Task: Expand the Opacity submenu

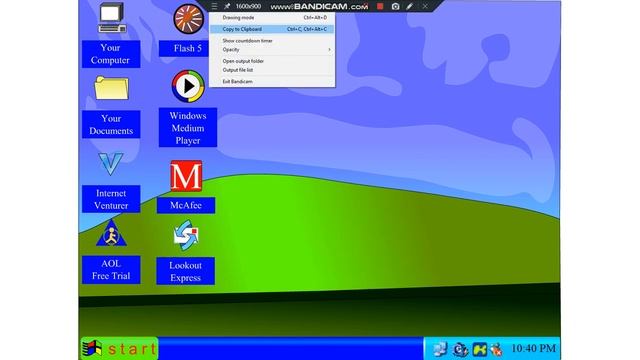Action: pos(272,49)
